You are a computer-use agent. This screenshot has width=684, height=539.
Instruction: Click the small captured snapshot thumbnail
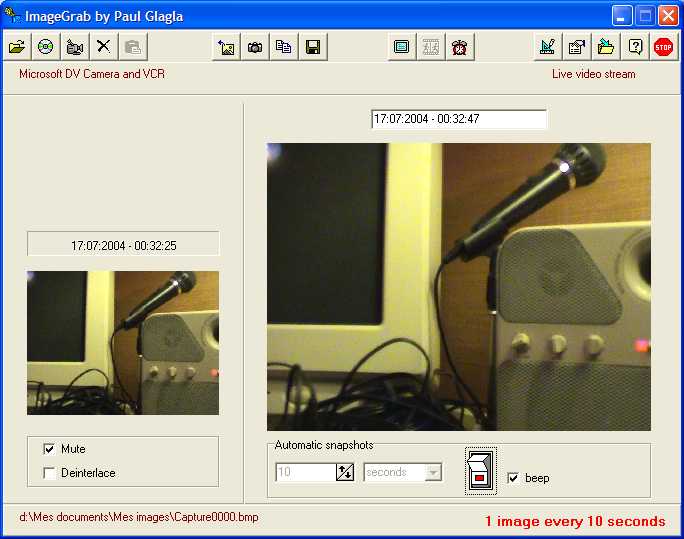(123, 343)
